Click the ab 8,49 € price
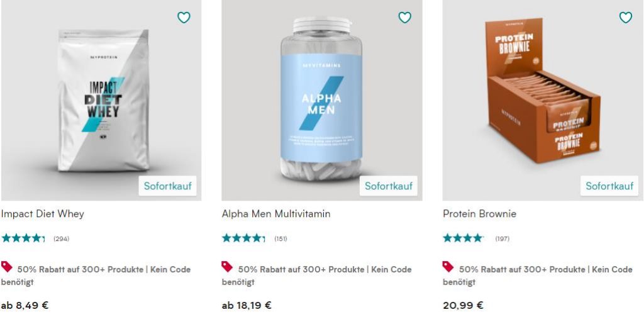The height and width of the screenshot is (317, 644). (25, 306)
